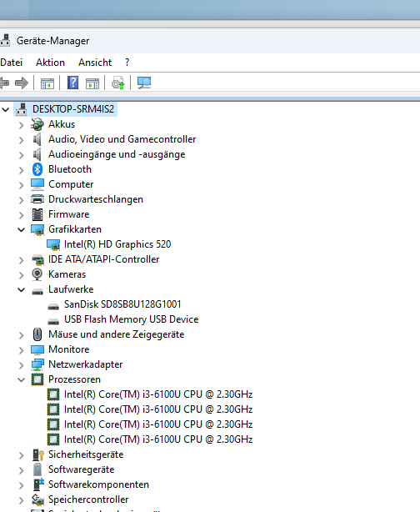Screen dimensions: 420x512
Task: Click the Speichercontroller icon
Action: pos(37,499)
